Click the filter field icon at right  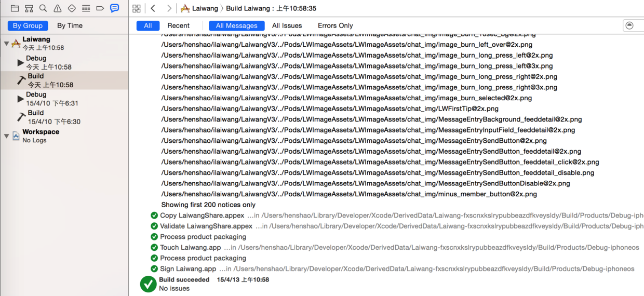click(629, 25)
